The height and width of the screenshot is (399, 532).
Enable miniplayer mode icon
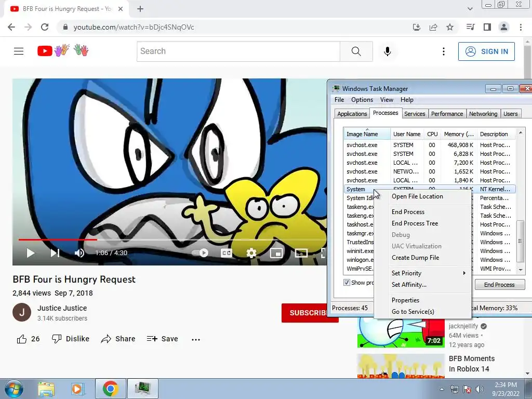tap(276, 253)
